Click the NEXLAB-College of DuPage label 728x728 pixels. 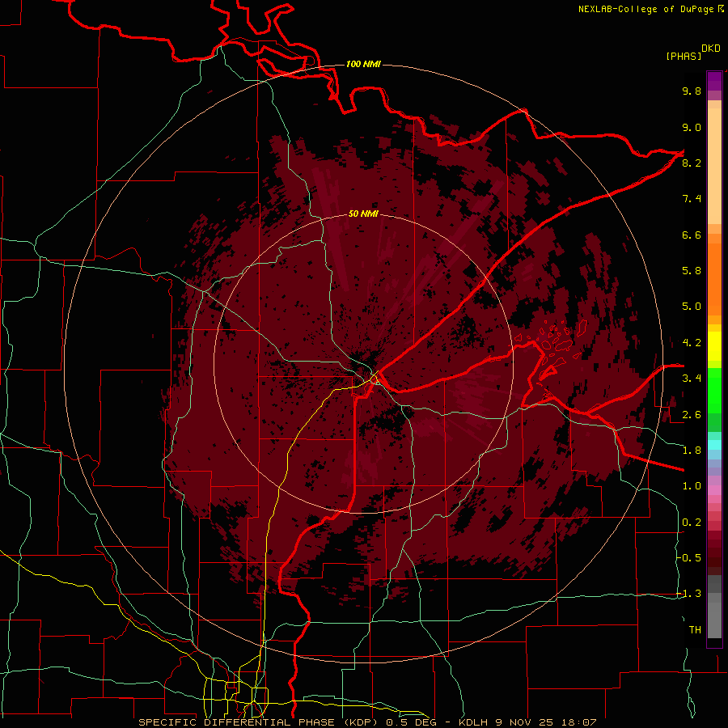click(645, 9)
